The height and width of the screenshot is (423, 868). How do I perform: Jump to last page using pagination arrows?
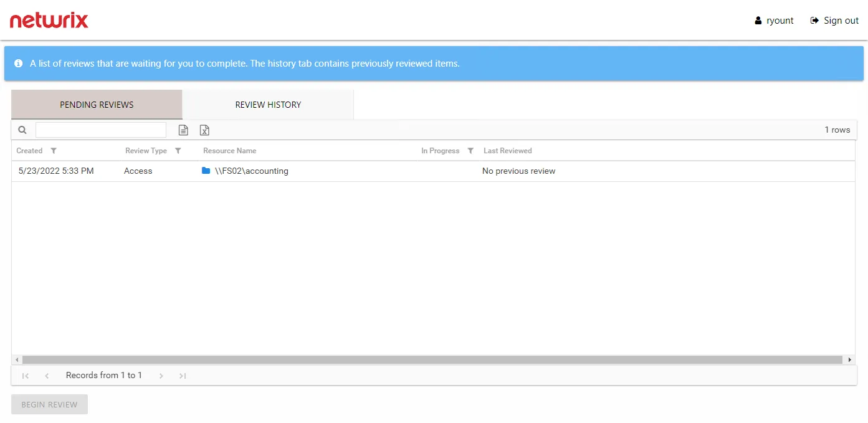click(x=182, y=375)
